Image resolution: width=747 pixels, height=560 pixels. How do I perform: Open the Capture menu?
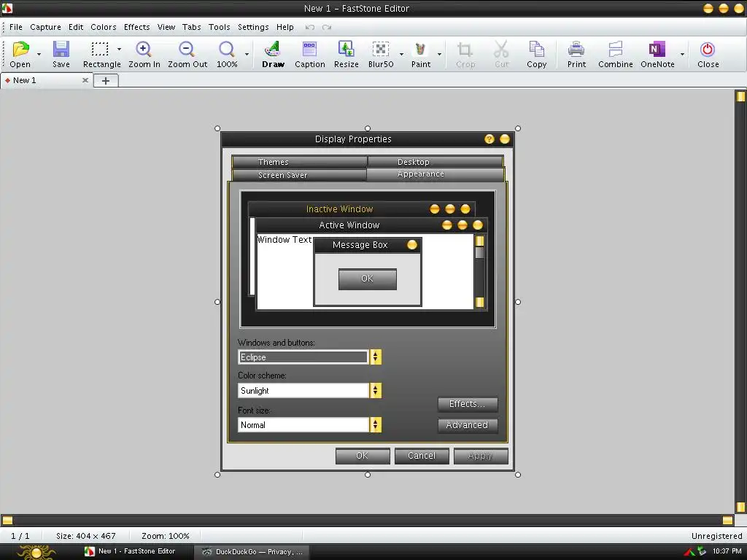tap(45, 27)
